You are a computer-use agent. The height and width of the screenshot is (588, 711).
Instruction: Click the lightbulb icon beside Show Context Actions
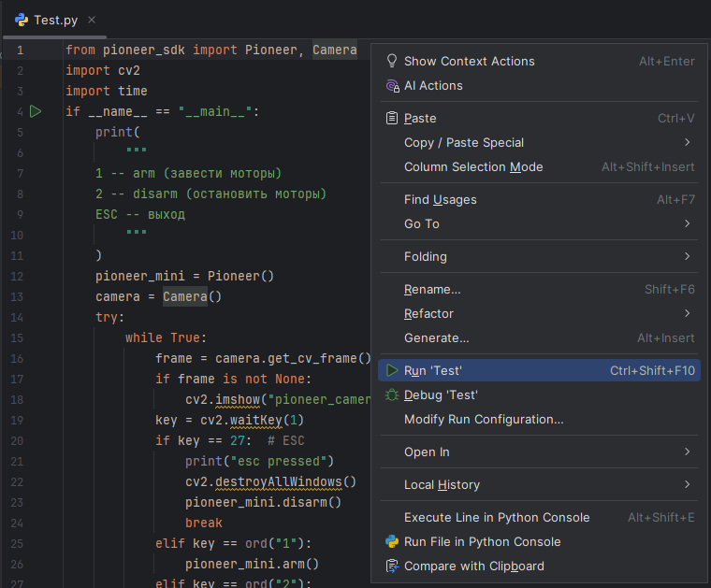(392, 61)
